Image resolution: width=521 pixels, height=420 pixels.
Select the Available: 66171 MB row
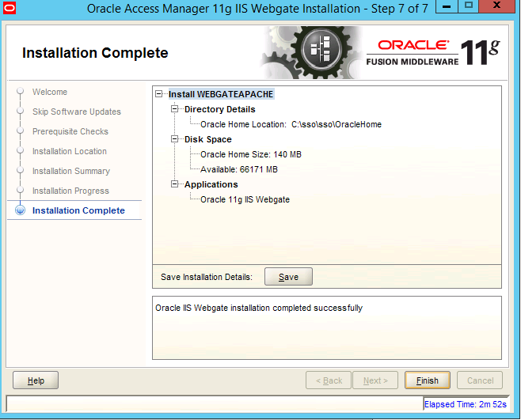pyautogui.click(x=239, y=169)
